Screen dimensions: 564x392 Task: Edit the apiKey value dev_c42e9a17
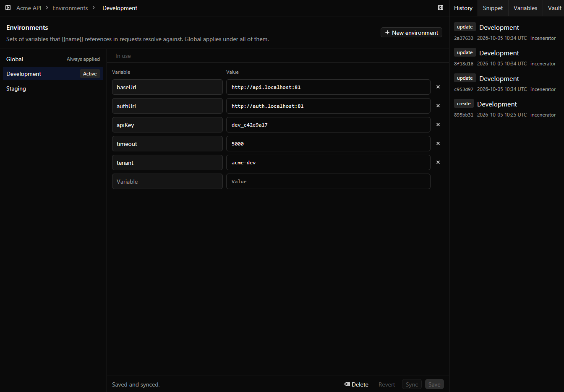click(x=328, y=125)
